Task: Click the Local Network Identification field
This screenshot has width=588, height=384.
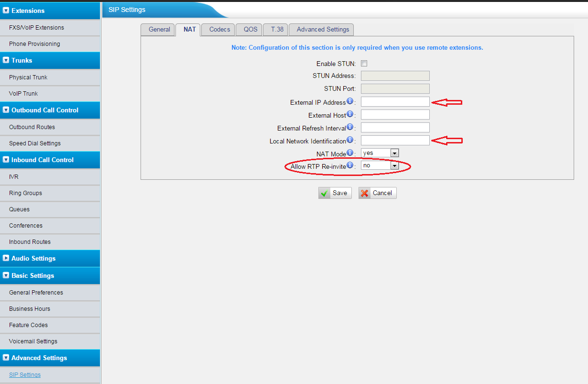Action: click(x=395, y=140)
